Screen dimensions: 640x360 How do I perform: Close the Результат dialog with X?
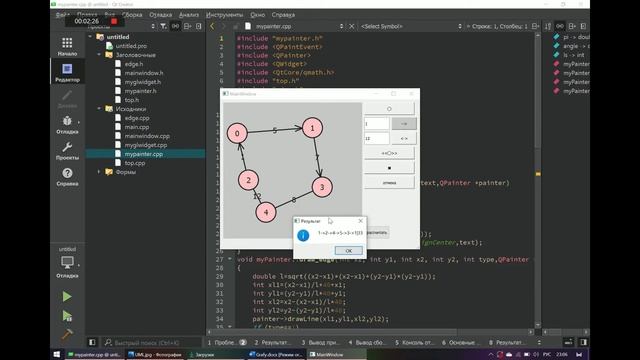(x=360, y=221)
